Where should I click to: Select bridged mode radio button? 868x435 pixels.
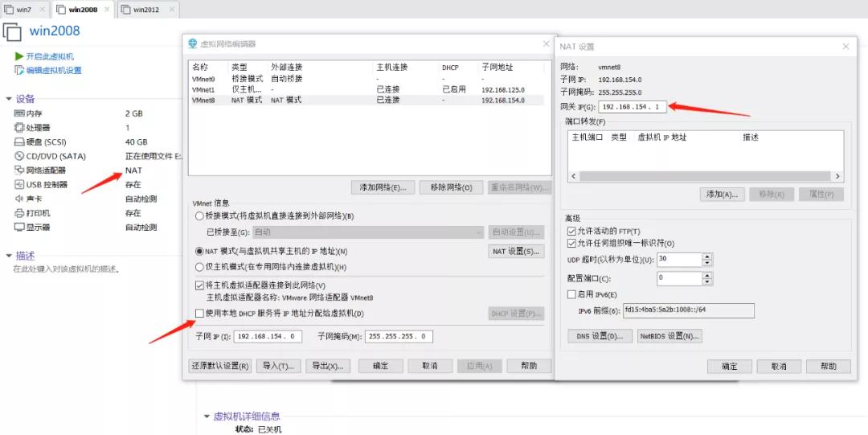tap(199, 216)
